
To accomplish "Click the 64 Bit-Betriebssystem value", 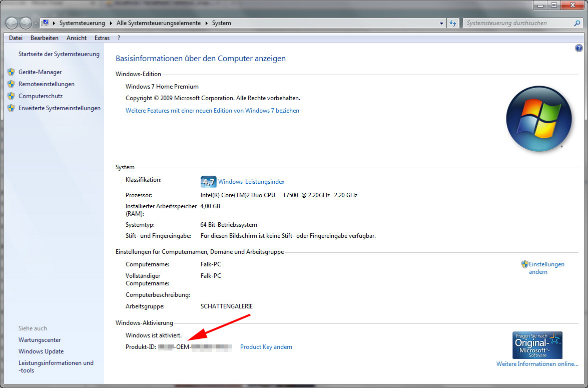I will pos(229,225).
